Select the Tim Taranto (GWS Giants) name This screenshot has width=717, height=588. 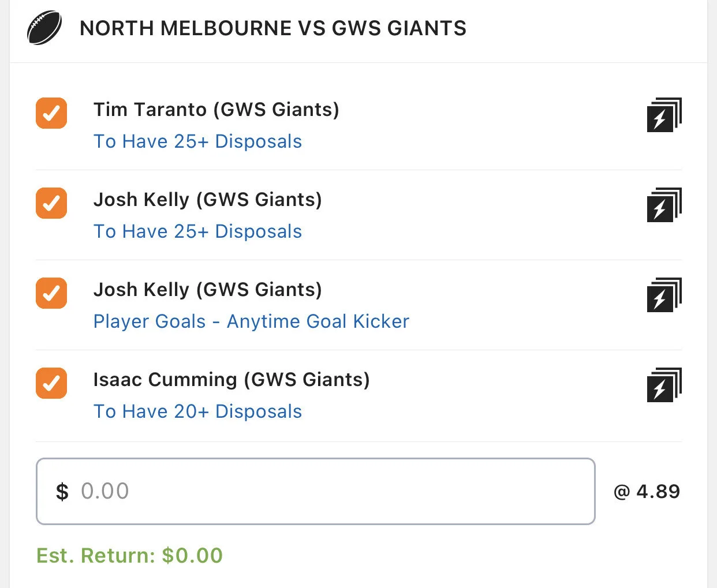point(216,110)
